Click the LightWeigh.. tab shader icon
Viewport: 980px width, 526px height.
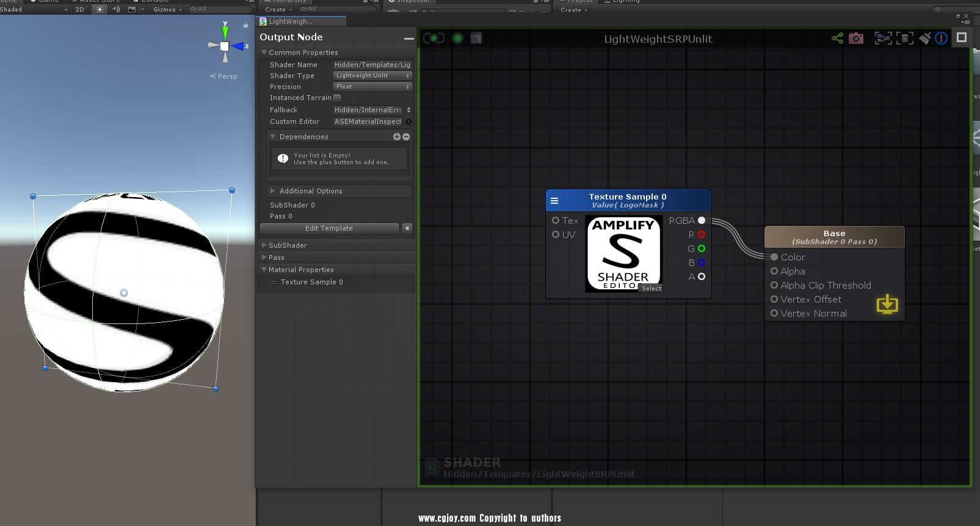pyautogui.click(x=263, y=21)
